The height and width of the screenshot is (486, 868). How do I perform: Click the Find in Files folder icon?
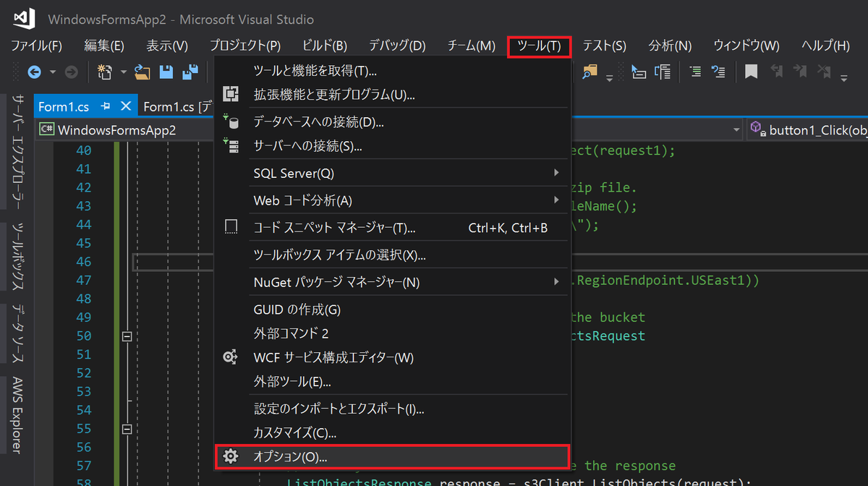coord(590,71)
